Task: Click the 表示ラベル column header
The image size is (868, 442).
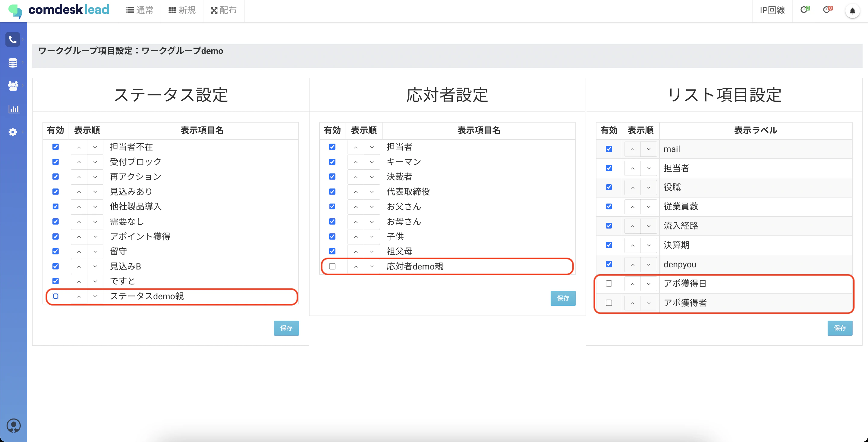Action: (x=756, y=130)
